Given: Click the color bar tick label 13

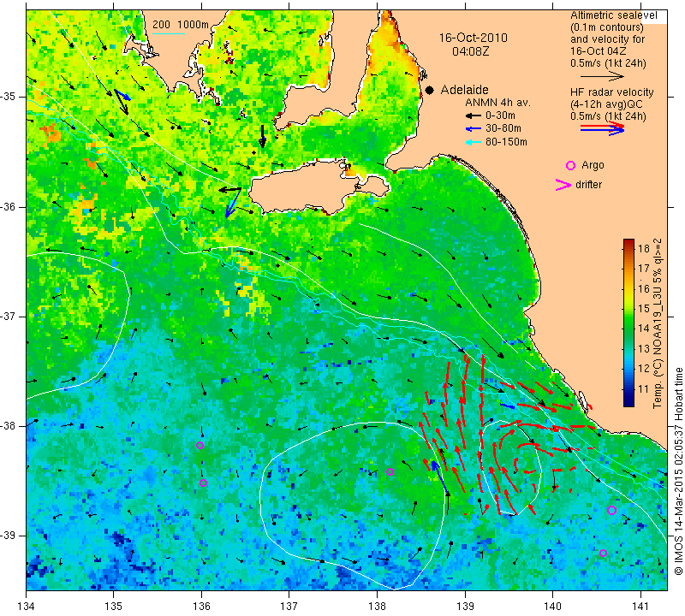Looking at the screenshot, I should tap(645, 349).
